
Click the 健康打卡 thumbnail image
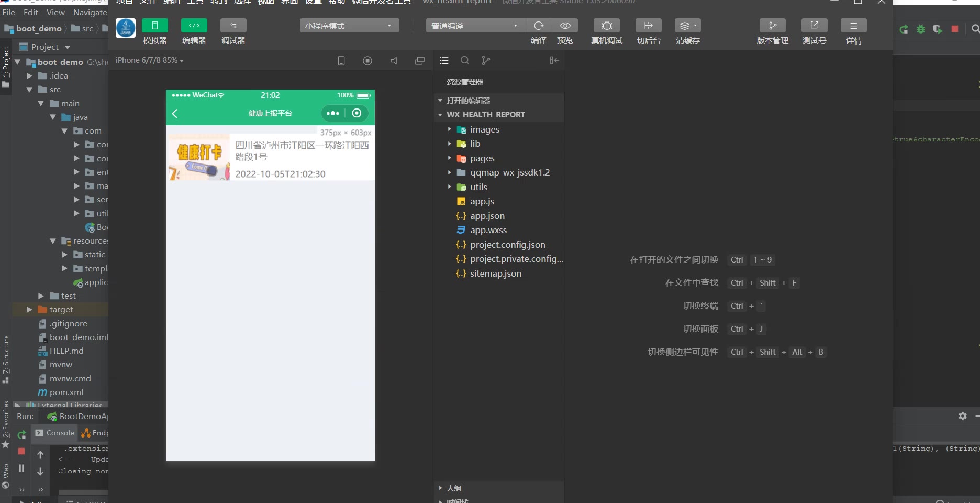pyautogui.click(x=199, y=158)
